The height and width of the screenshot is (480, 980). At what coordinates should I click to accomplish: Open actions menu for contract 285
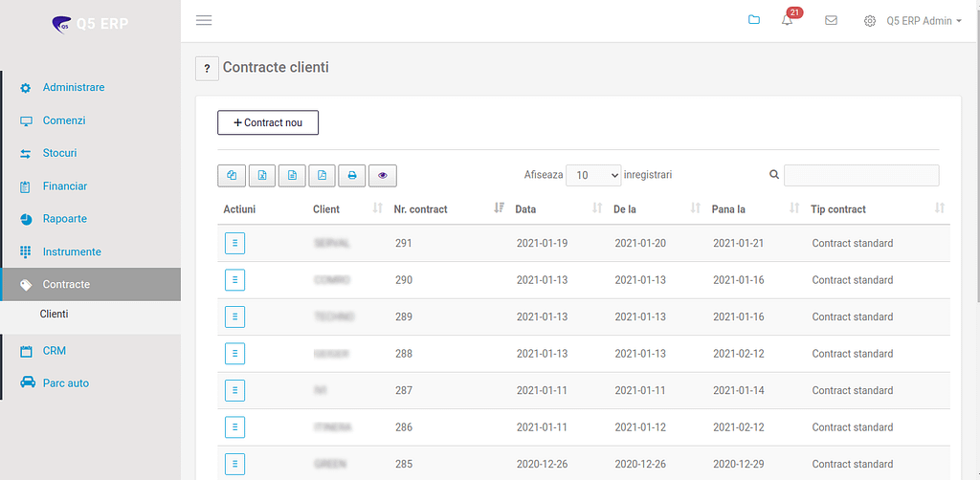point(235,465)
